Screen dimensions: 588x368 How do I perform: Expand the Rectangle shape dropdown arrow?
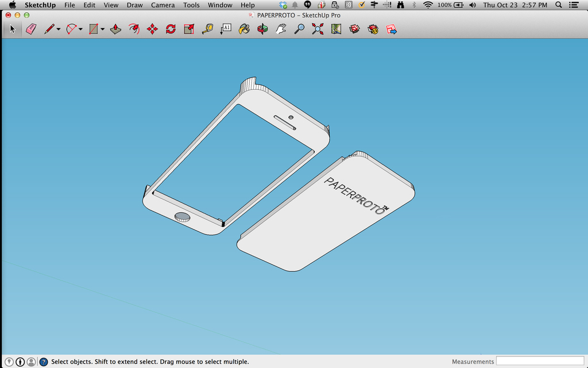(102, 29)
